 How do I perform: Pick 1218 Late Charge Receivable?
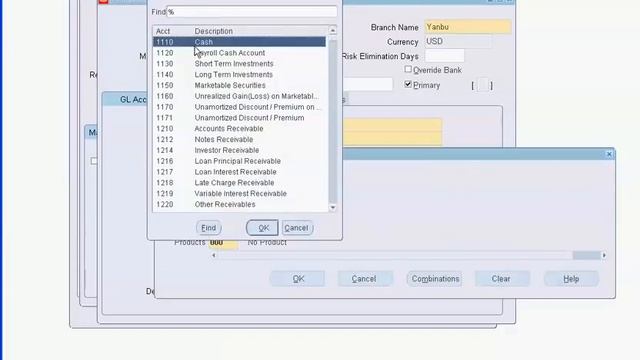click(x=239, y=183)
